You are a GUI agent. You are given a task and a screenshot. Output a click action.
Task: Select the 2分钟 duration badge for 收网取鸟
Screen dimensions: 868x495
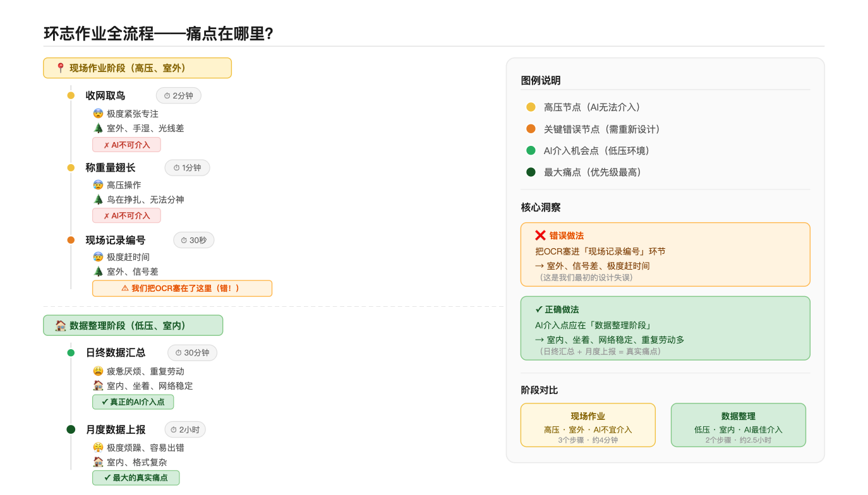pos(179,96)
